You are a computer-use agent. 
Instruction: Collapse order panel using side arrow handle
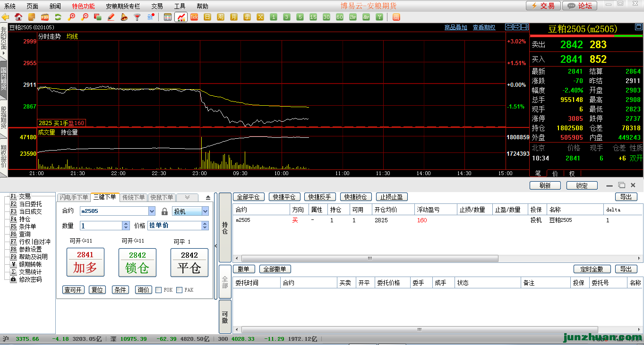pyautogui.click(x=216, y=246)
